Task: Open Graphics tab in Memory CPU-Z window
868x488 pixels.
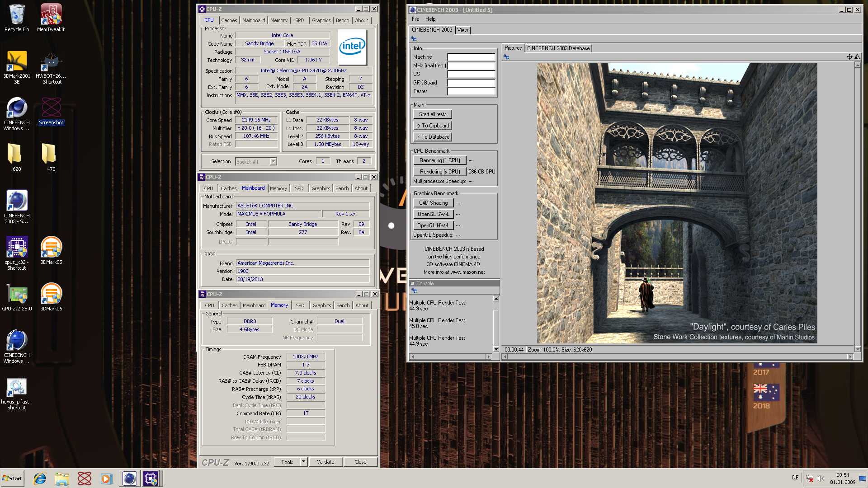Action: click(x=321, y=305)
